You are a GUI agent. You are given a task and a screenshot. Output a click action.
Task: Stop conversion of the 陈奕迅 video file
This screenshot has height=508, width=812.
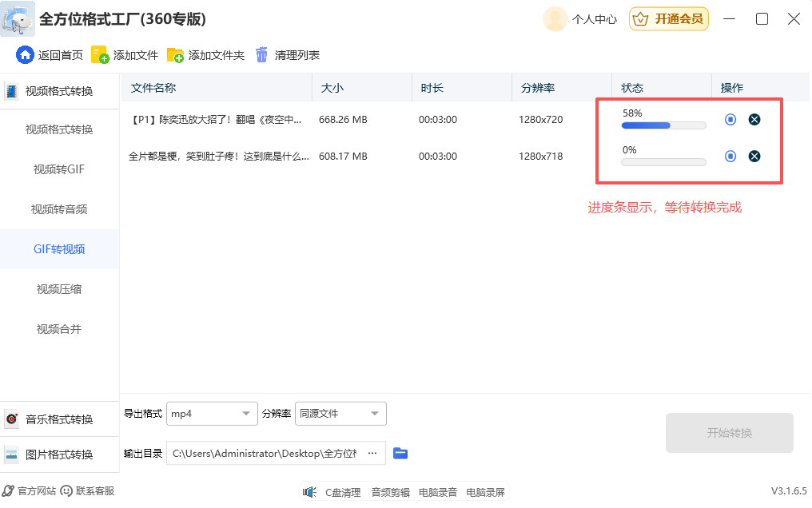pyautogui.click(x=730, y=119)
